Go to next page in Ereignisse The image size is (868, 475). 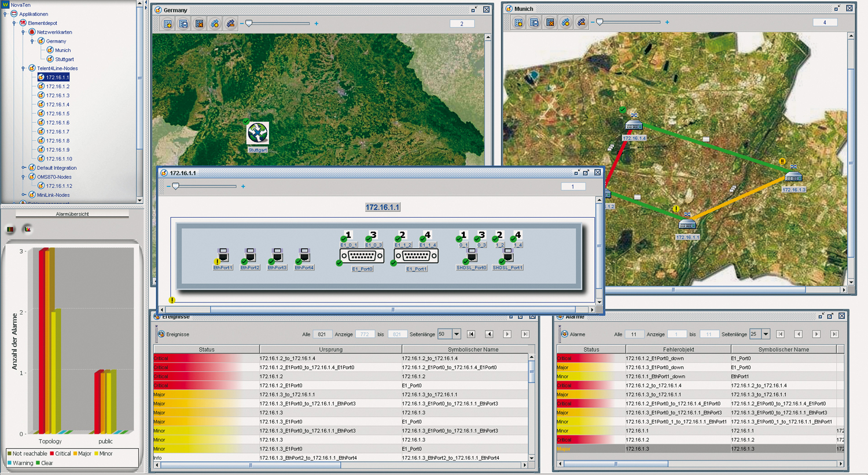(507, 334)
